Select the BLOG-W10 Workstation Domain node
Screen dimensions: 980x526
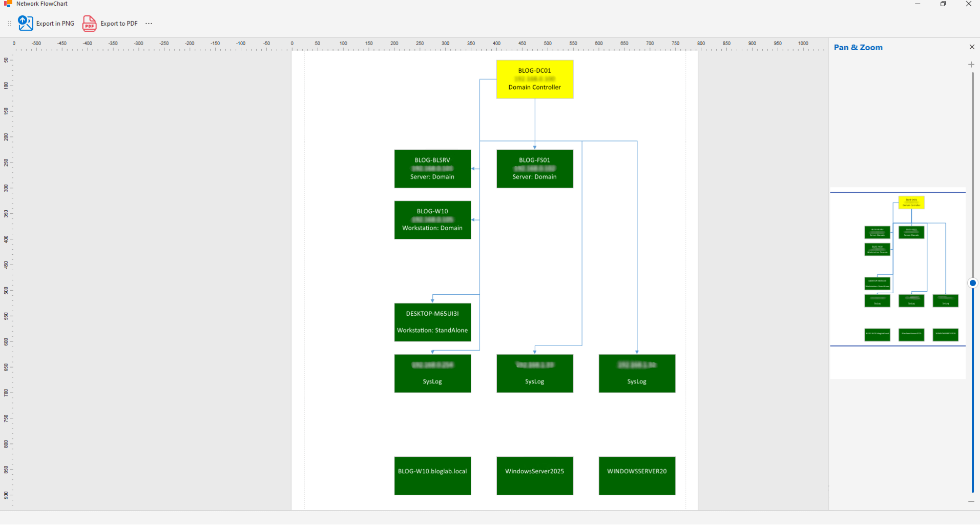coord(432,220)
